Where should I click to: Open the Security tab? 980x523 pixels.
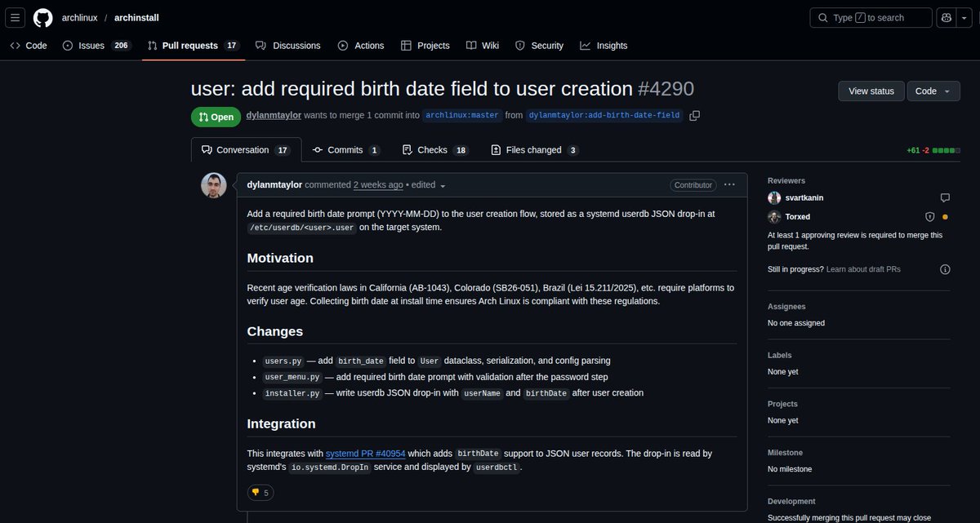coord(539,46)
